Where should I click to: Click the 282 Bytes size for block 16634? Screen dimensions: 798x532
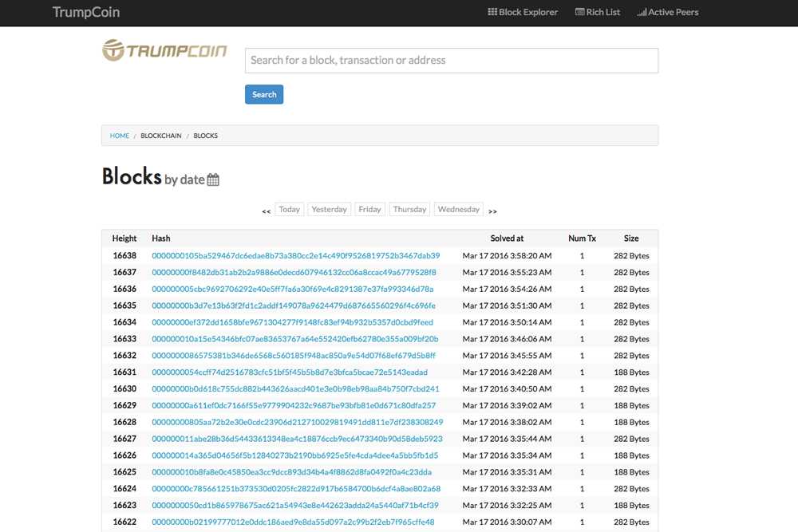(631, 322)
